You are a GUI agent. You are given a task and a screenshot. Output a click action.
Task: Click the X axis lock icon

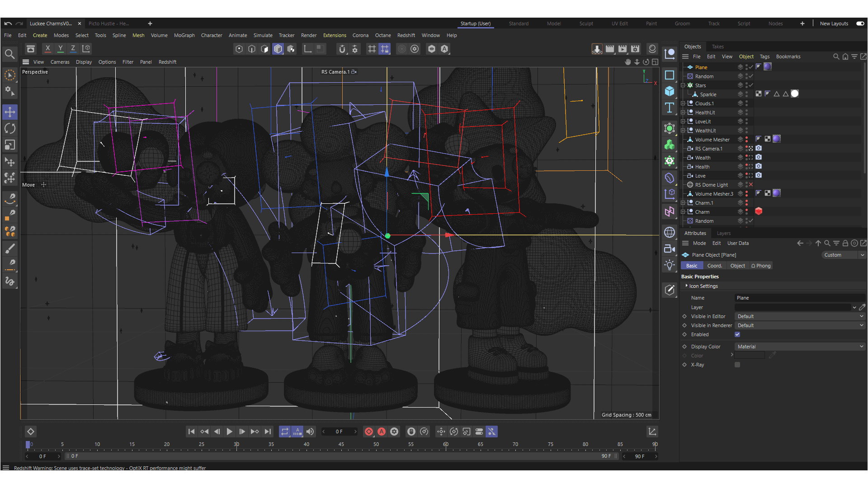[x=47, y=48]
